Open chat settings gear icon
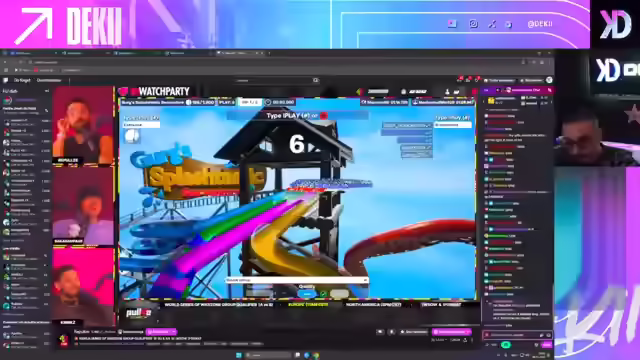 click(x=536, y=345)
